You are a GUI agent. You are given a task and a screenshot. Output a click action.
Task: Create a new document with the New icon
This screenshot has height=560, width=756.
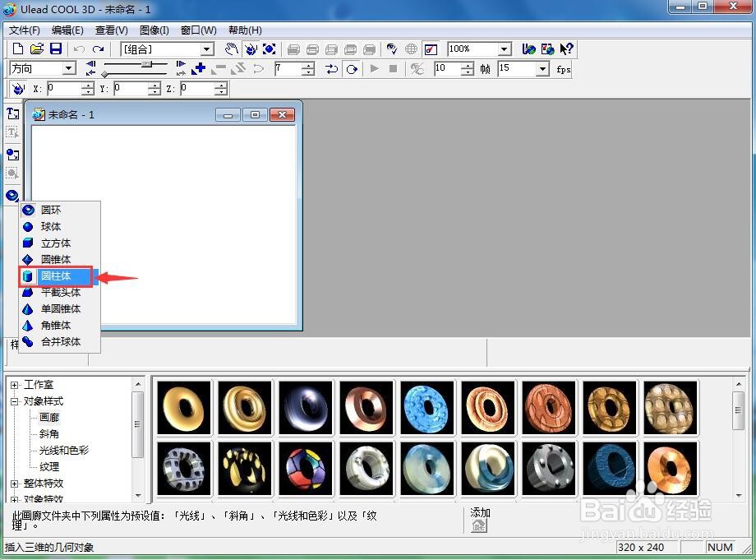click(x=18, y=49)
